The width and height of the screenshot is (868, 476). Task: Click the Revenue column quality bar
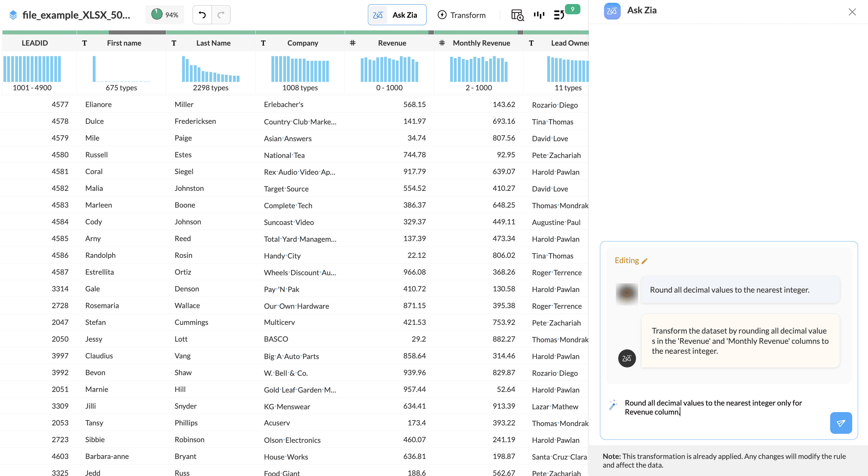tap(389, 32)
